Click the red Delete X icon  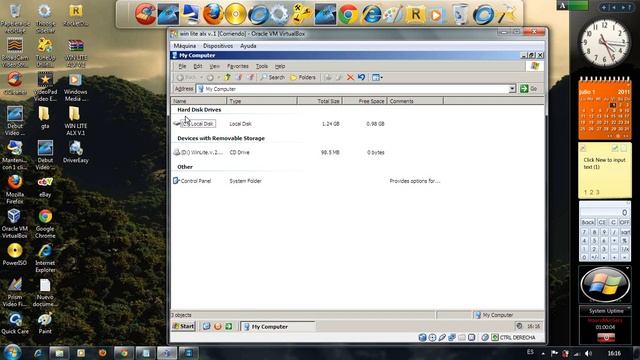point(350,77)
